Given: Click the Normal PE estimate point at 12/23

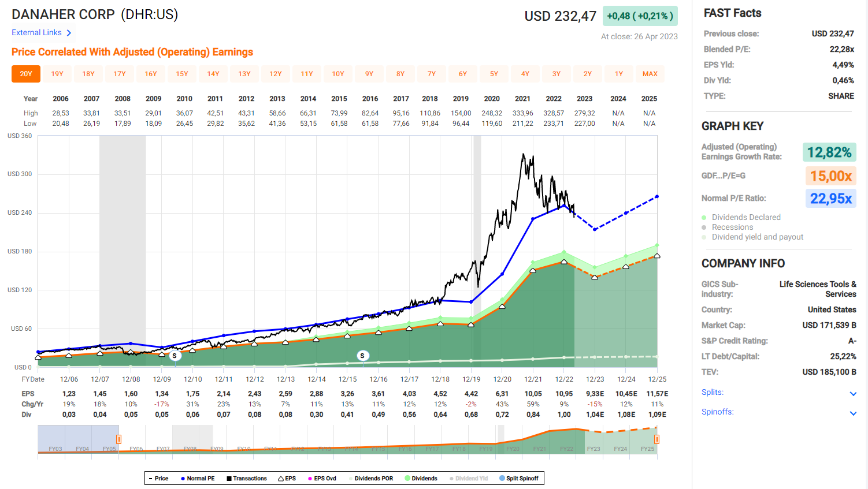Looking at the screenshot, I should [595, 229].
